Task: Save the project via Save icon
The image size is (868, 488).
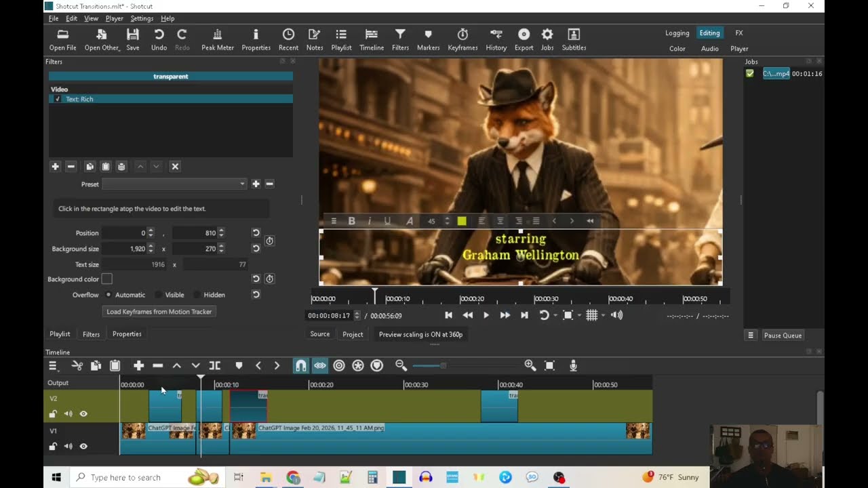Action: point(133,39)
